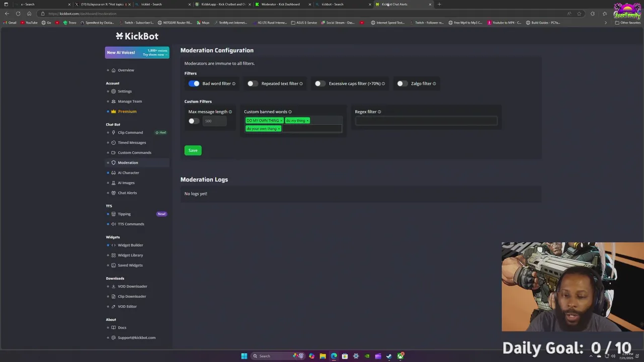Open Chat Alerts page
The image size is (644, 362).
127,193
